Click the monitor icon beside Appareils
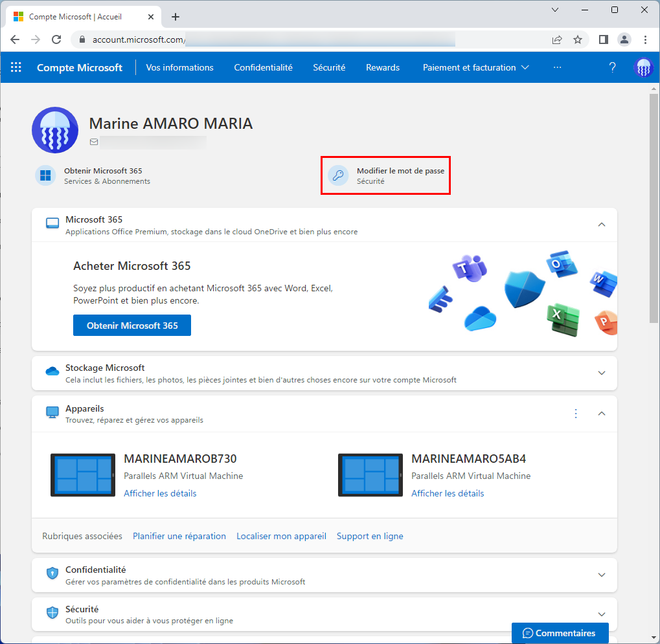Image resolution: width=660 pixels, height=644 pixels. [52, 413]
